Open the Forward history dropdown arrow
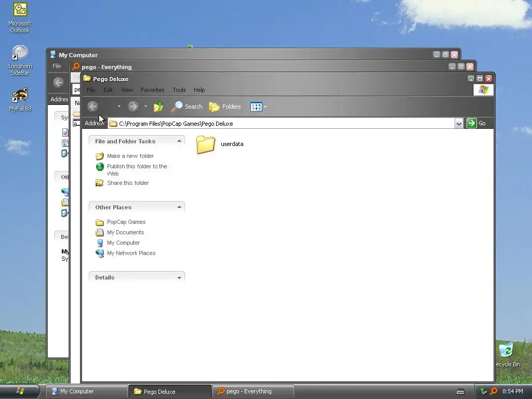The image size is (532, 399). (146, 107)
